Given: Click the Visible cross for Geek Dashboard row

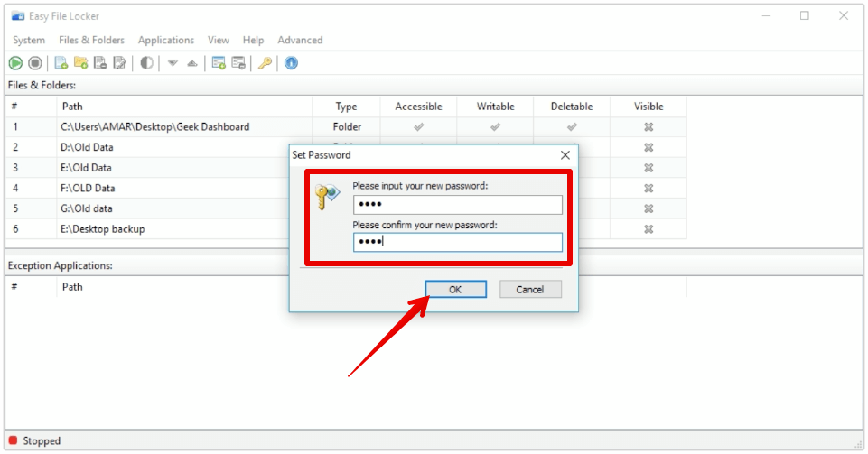Looking at the screenshot, I should tap(649, 127).
